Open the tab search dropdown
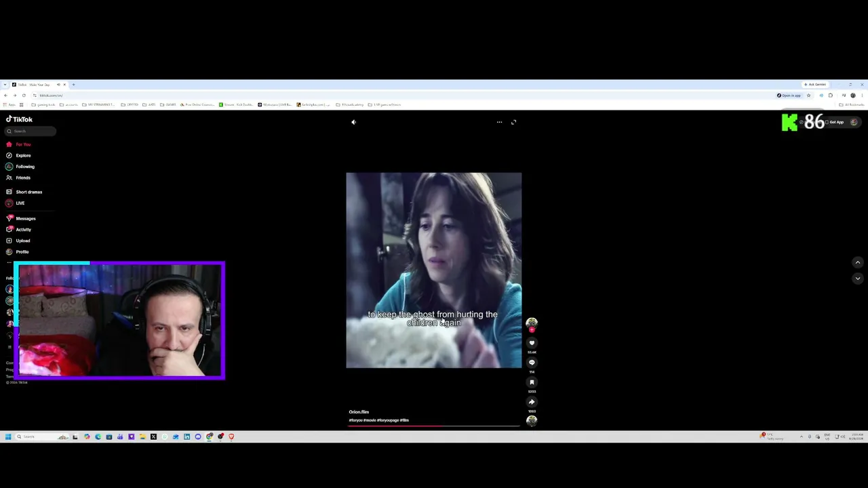Viewport: 868px width, 488px height. 5,85
